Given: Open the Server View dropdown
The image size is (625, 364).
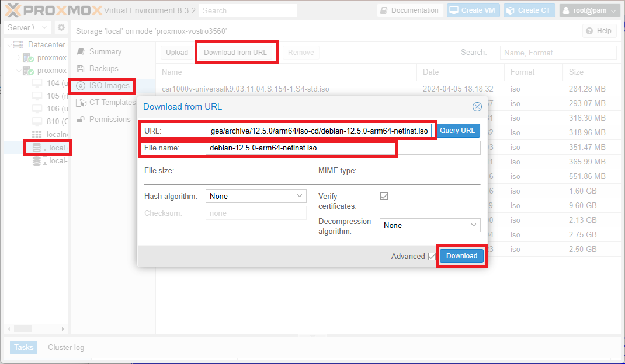Looking at the screenshot, I should pyautogui.click(x=27, y=27).
